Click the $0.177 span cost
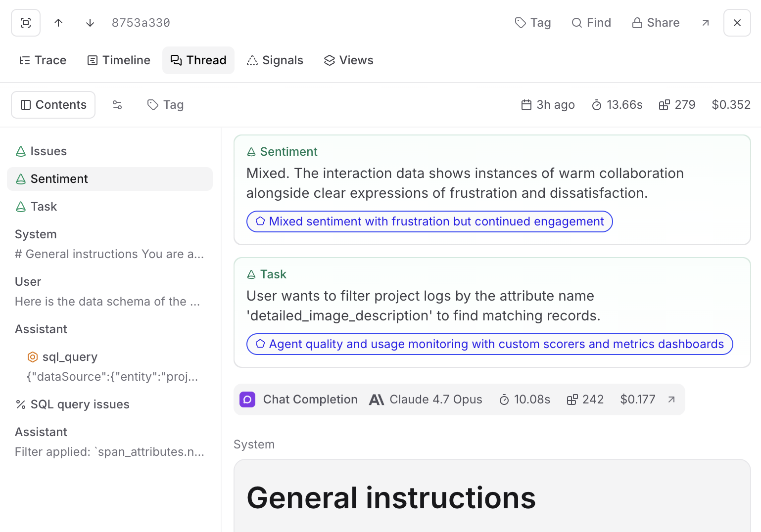761x532 pixels. pos(638,399)
